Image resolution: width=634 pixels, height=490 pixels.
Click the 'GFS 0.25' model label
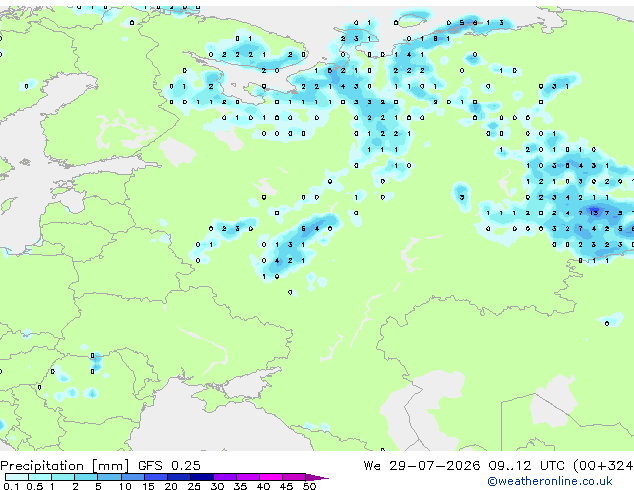pos(169,466)
